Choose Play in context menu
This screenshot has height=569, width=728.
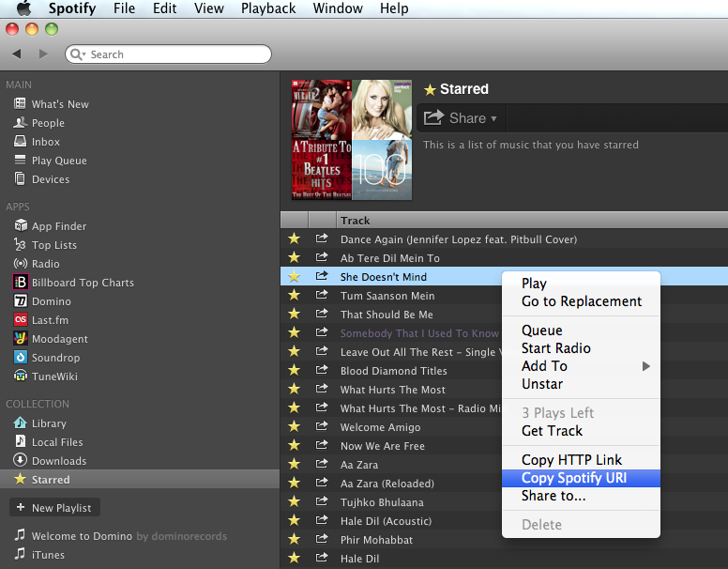coord(581,284)
